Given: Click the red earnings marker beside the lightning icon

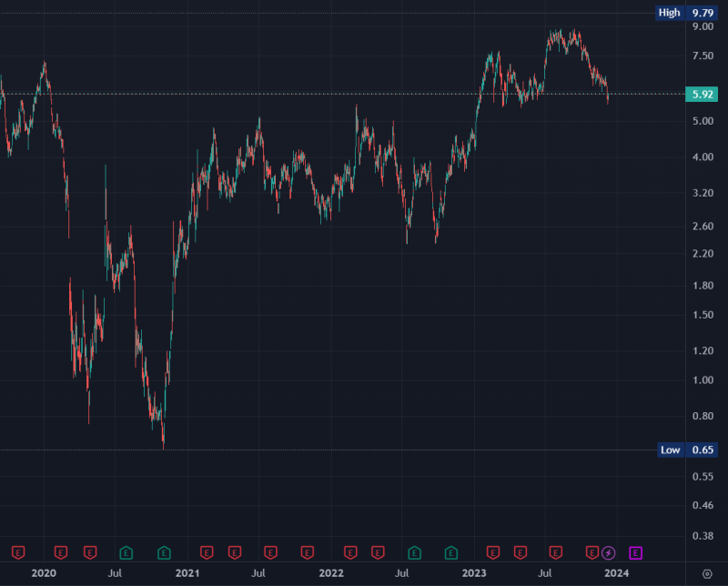Looking at the screenshot, I should coord(592,552).
